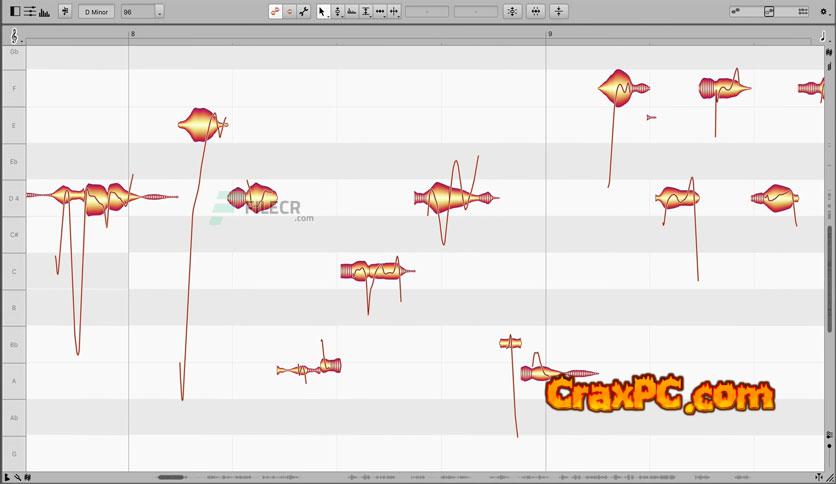Select the Amplitude tool
This screenshot has width=836, height=484.
pyautogui.click(x=366, y=11)
